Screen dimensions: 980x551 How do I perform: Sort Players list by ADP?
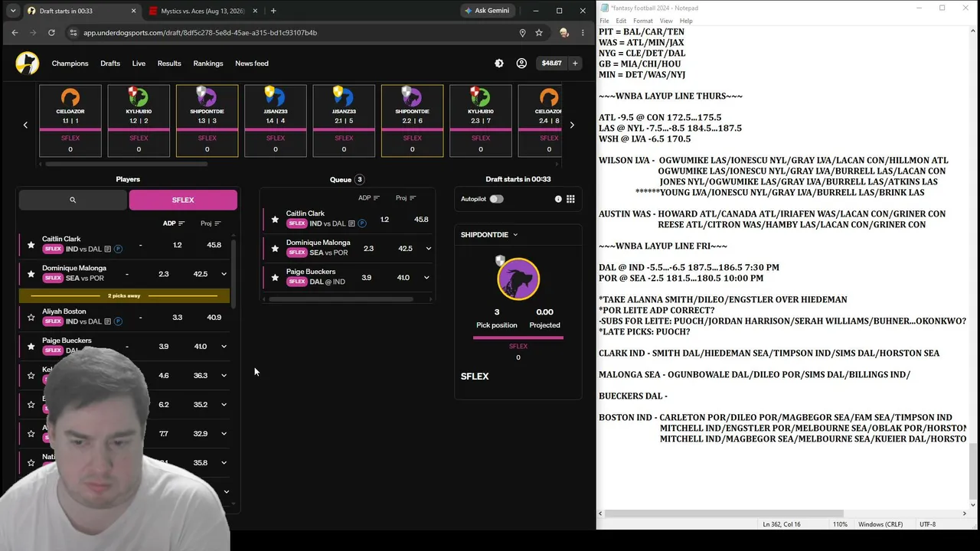click(x=174, y=223)
